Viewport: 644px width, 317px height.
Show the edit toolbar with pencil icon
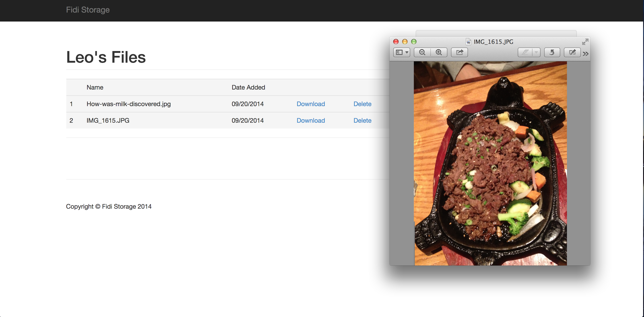pos(572,53)
